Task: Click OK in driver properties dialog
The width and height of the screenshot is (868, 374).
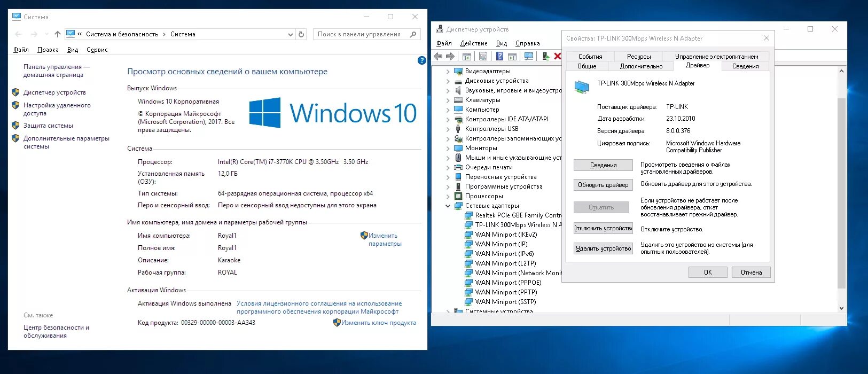Action: pos(708,272)
